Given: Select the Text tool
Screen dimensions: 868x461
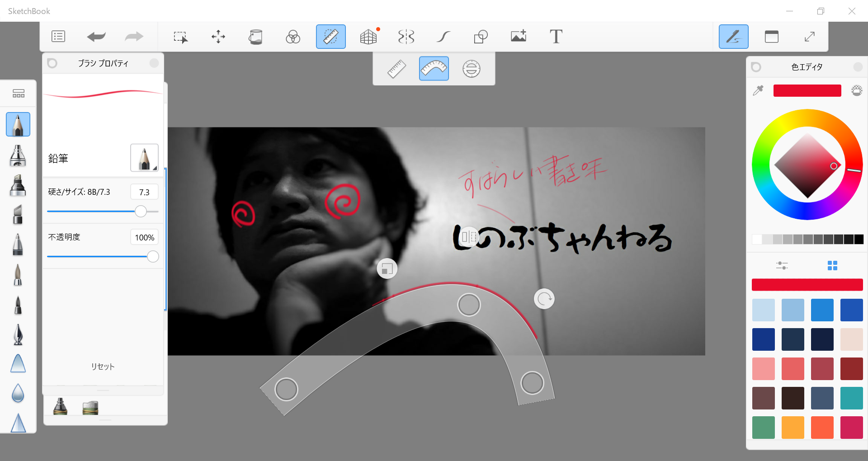Looking at the screenshot, I should point(556,37).
